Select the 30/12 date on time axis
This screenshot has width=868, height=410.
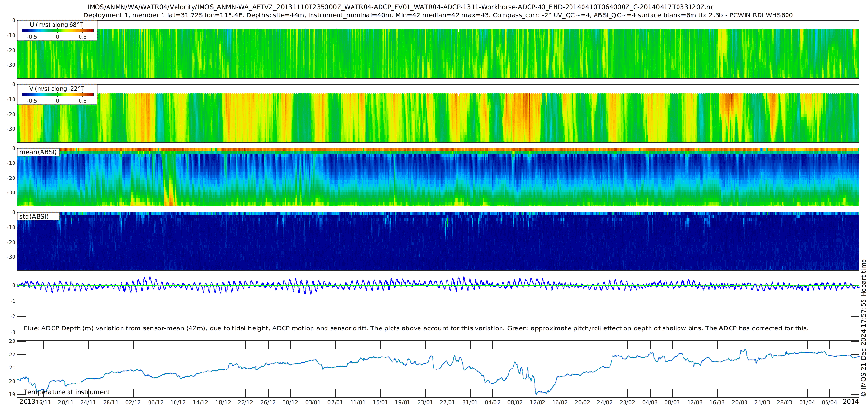point(290,403)
